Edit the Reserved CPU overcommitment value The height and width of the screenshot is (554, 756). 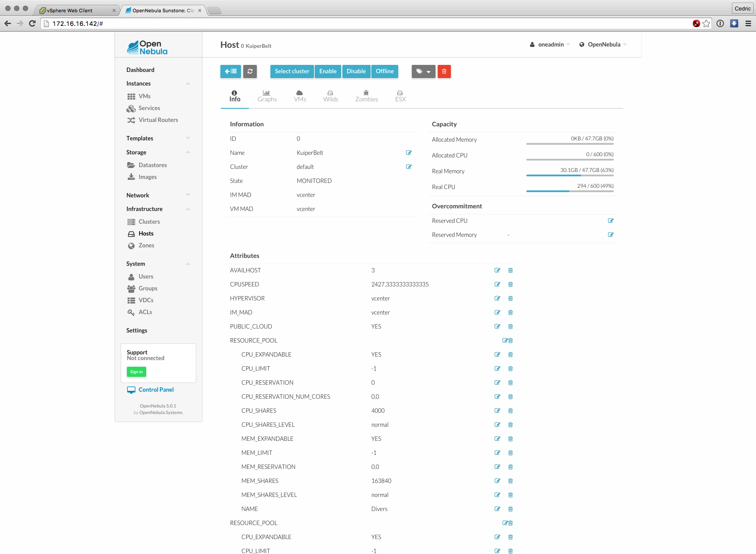pyautogui.click(x=610, y=221)
